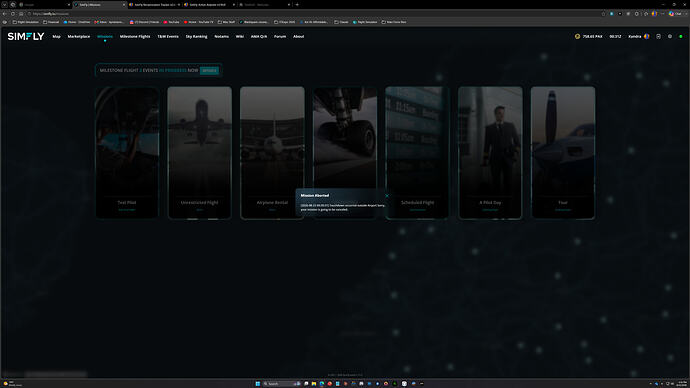The image size is (690, 388).
Task: Select the A Pilot Day mission card
Action: point(490,153)
